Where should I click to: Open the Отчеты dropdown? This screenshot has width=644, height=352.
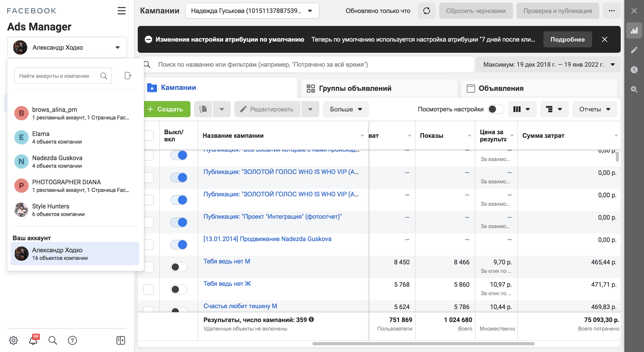click(594, 109)
